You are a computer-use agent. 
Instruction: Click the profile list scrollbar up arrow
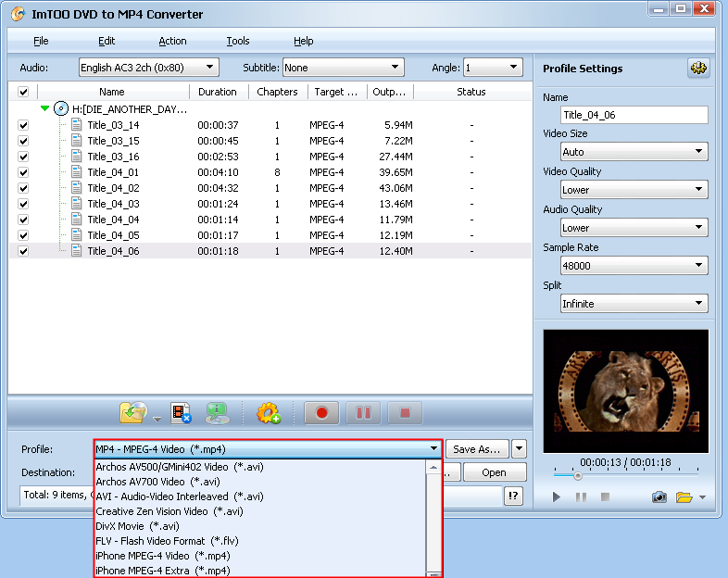tap(433, 467)
